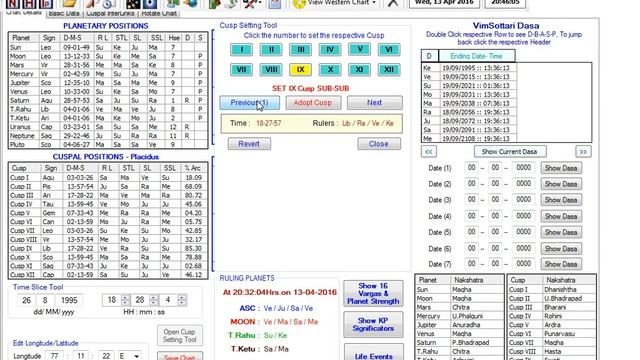The width and height of the screenshot is (640, 360).
Task: Select the Ke dasa row ending 19/09/1995
Action: 469,68
